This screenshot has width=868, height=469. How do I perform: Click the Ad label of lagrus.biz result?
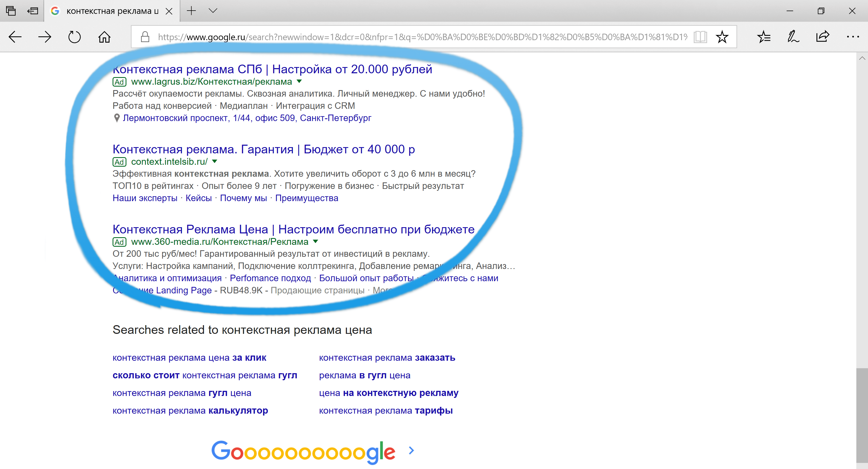119,82
